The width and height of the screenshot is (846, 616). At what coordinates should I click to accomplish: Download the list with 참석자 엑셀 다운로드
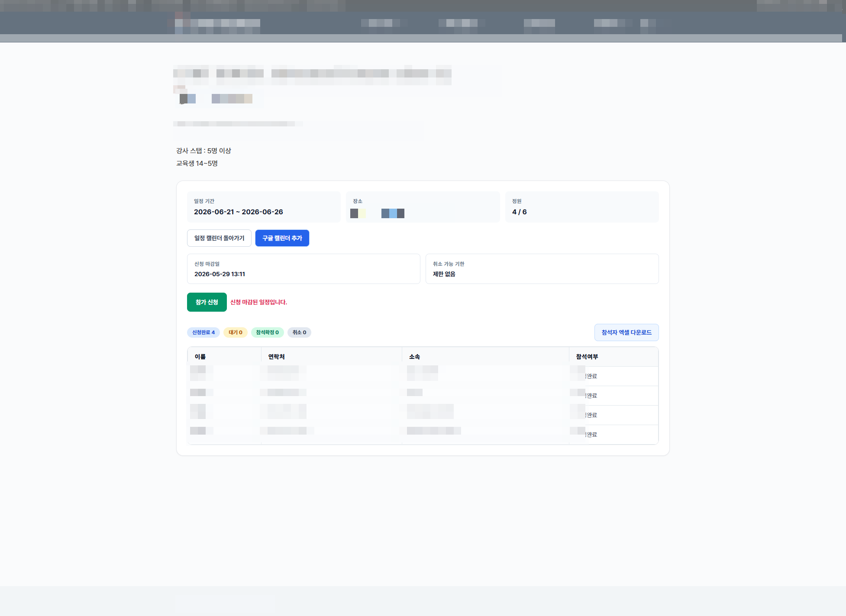[626, 332]
